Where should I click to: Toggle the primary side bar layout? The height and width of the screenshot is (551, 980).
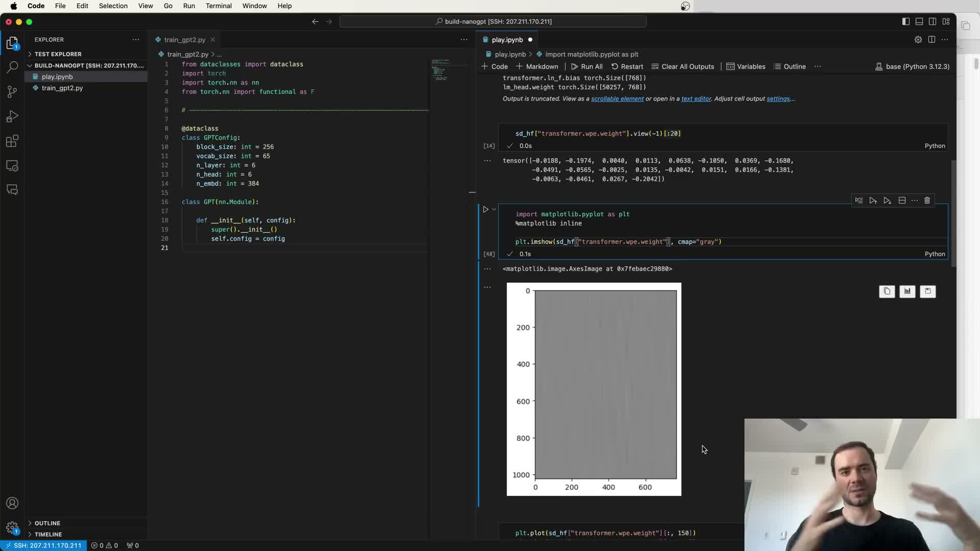tap(905, 21)
